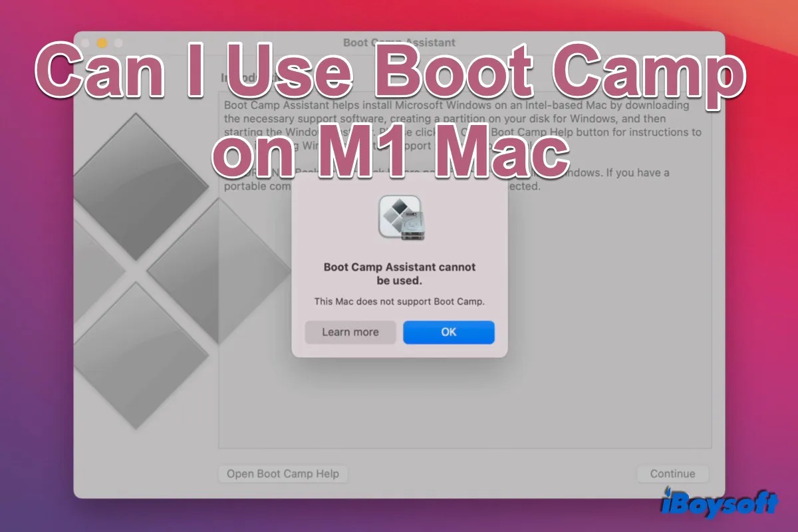Image resolution: width=798 pixels, height=532 pixels.
Task: Click the grayed-out Continue button
Action: (x=672, y=473)
